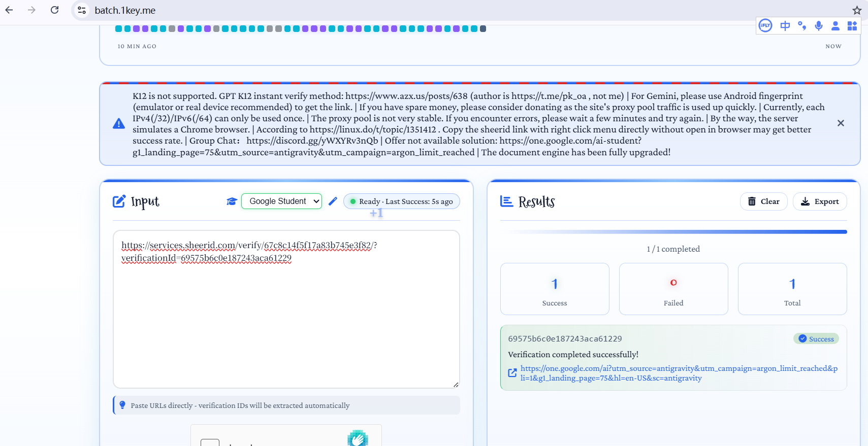The image size is (868, 446).
Task: Tick the hCaptcha checkbox
Action: tap(210, 442)
